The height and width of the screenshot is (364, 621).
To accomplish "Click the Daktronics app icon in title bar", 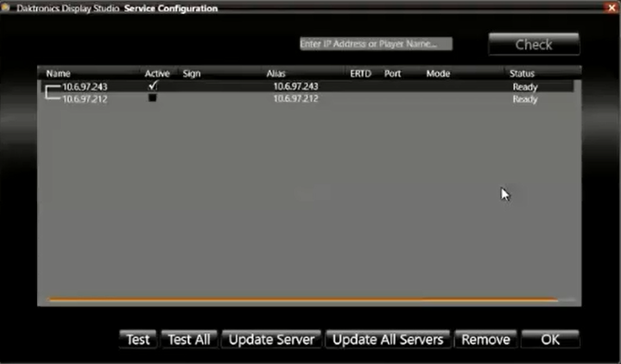I will coord(5,8).
